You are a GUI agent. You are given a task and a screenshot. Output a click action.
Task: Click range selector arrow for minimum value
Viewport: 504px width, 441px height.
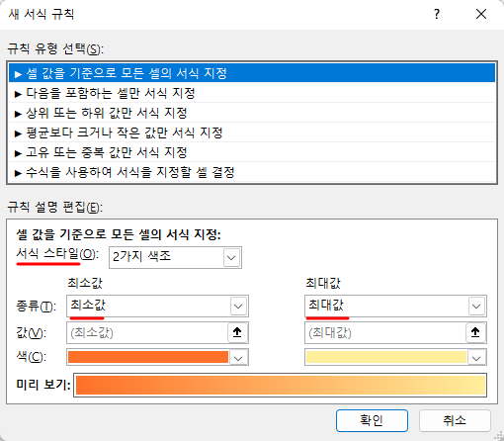[237, 332]
